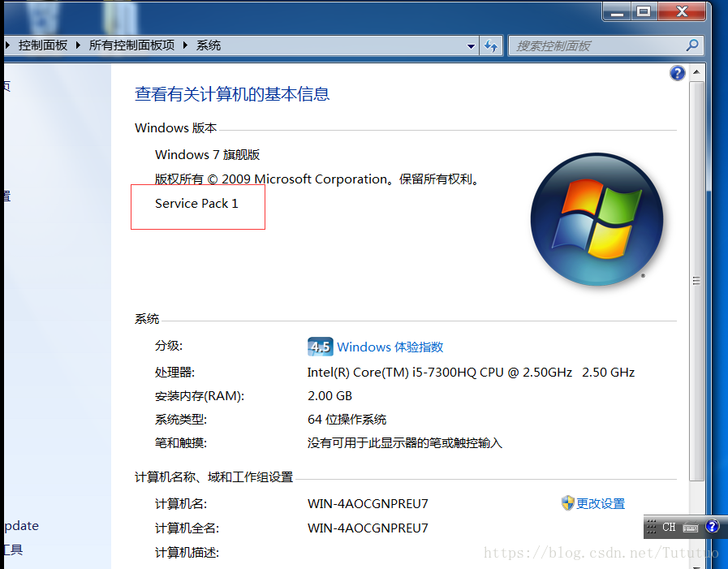Click the Windows 7 旗舰版 text
728x569 pixels.
click(207, 155)
